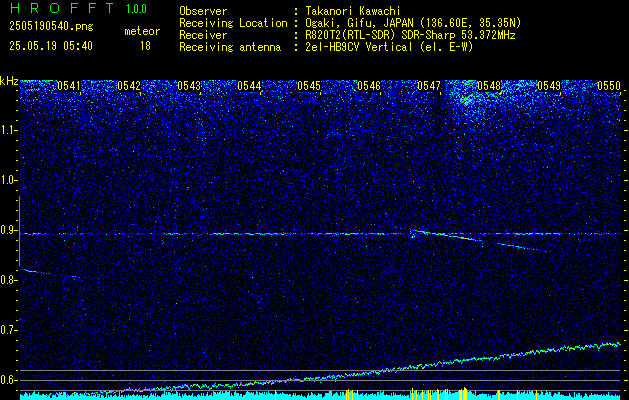Click the Receiver field label
The height and width of the screenshot is (400, 629).
203,35
